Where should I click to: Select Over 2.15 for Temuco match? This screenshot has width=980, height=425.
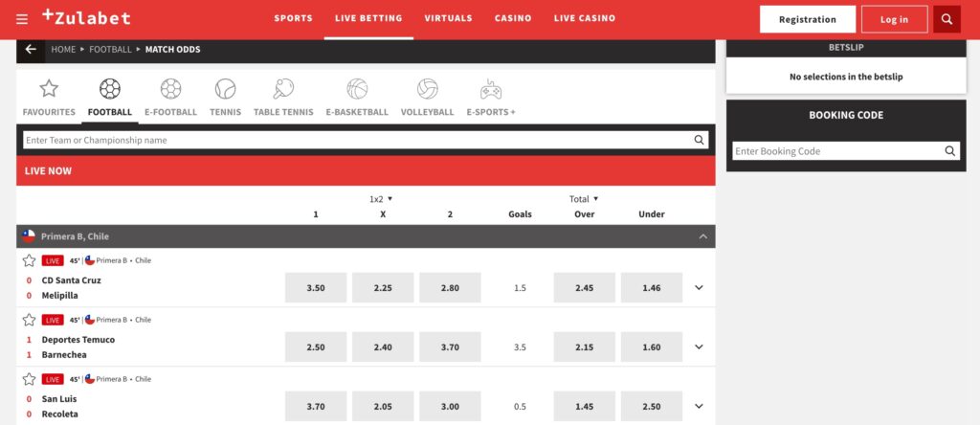585,347
